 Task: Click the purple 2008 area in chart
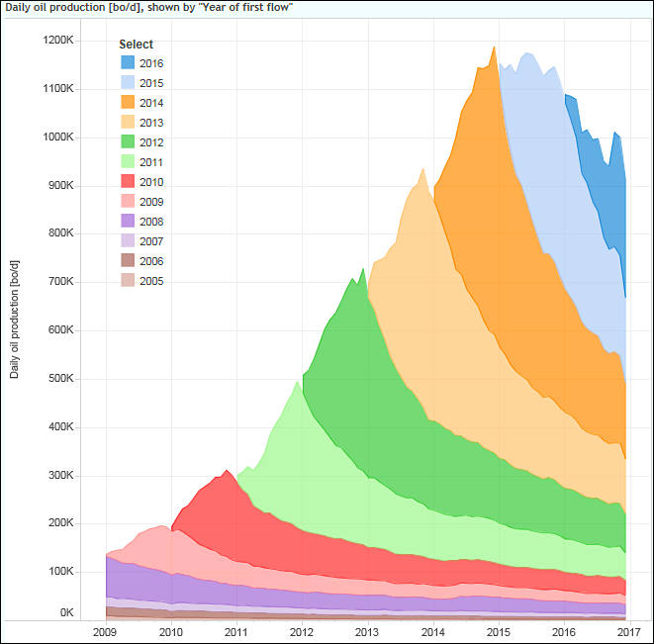[138, 582]
